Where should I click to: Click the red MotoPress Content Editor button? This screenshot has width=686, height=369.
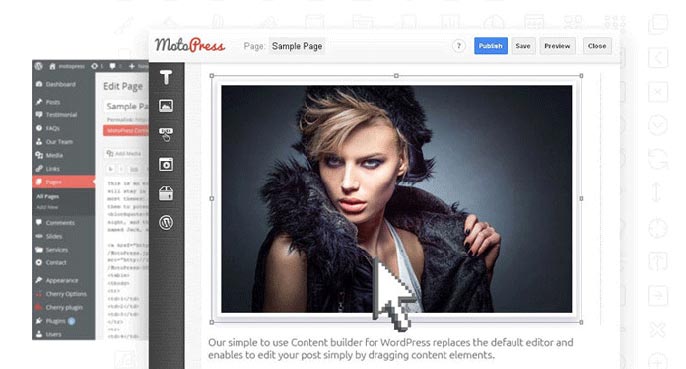point(126,130)
